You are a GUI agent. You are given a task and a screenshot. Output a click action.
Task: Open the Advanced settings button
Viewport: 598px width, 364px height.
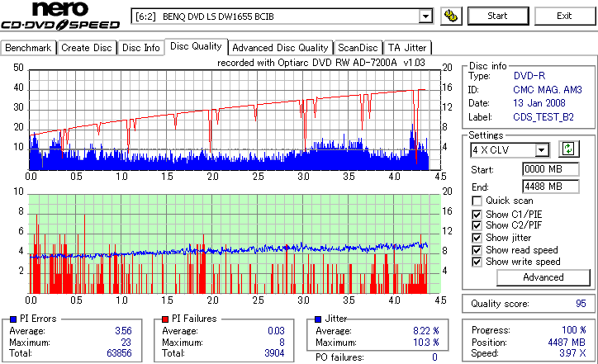543,277
